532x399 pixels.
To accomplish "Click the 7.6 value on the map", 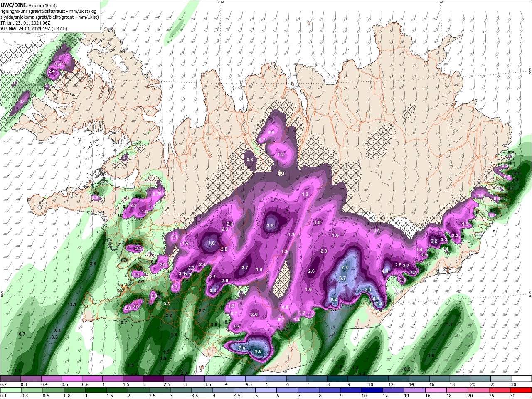I will point(345,268).
